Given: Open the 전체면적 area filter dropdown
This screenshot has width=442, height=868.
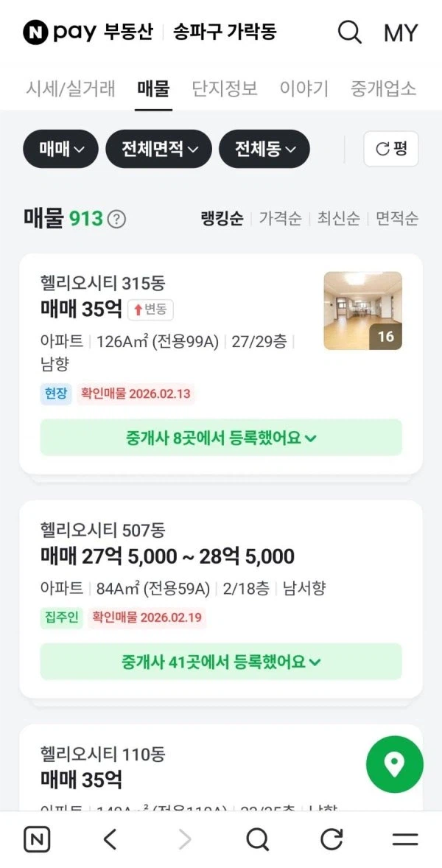Looking at the screenshot, I should click(x=158, y=149).
